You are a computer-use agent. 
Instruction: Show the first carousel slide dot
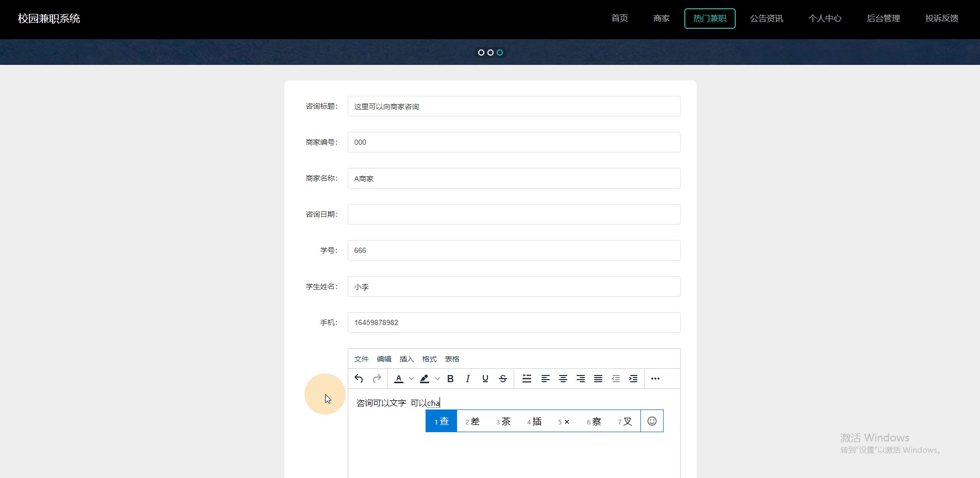(x=481, y=53)
